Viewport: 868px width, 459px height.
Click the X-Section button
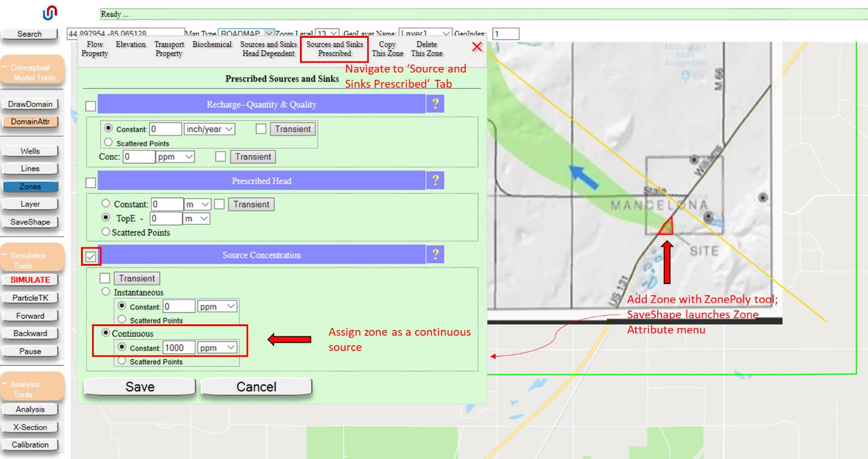pos(30,427)
